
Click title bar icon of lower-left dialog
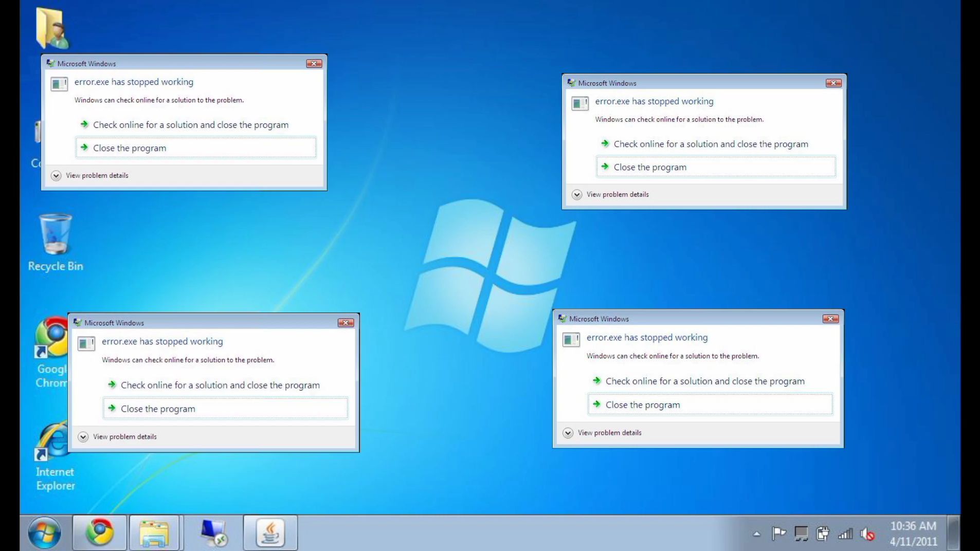point(78,322)
